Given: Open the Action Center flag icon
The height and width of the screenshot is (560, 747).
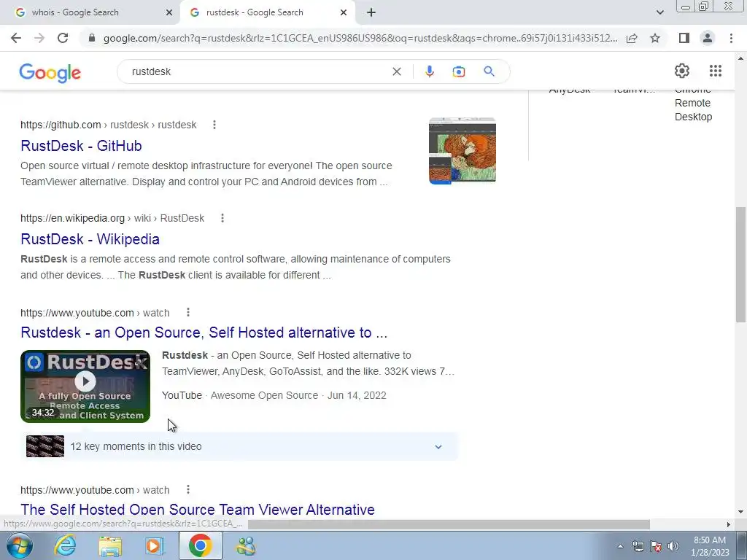Looking at the screenshot, I should pyautogui.click(x=656, y=546).
